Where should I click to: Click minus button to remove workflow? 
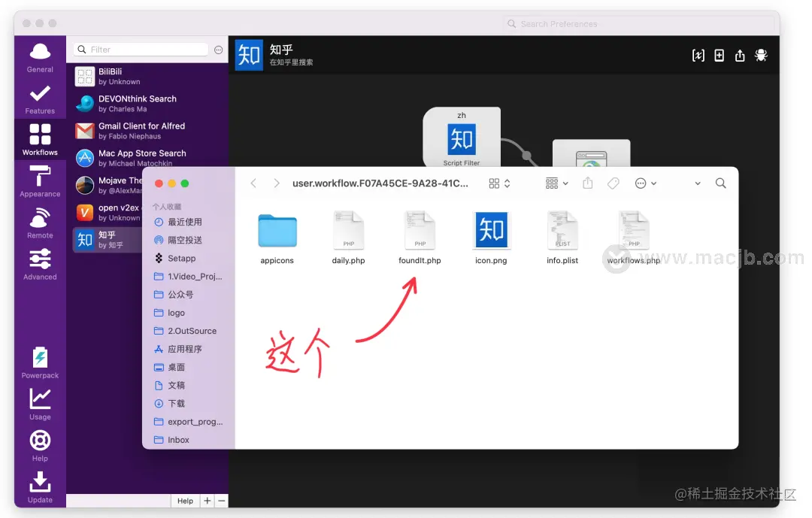click(x=222, y=501)
